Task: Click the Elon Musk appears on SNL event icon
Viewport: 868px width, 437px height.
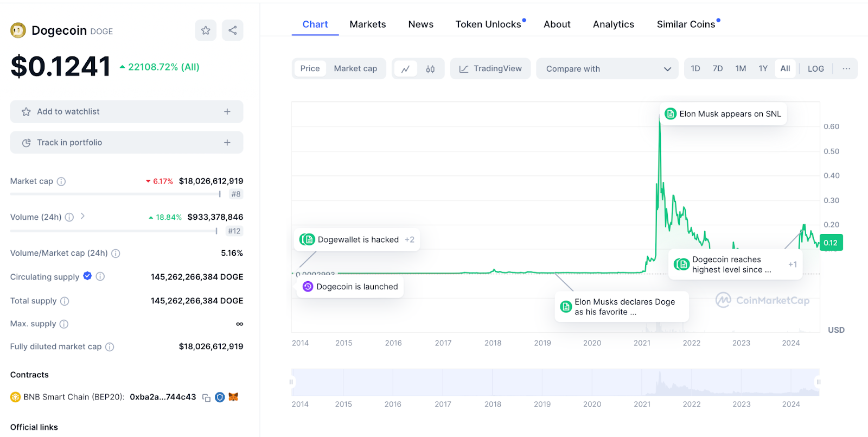Action: point(671,114)
